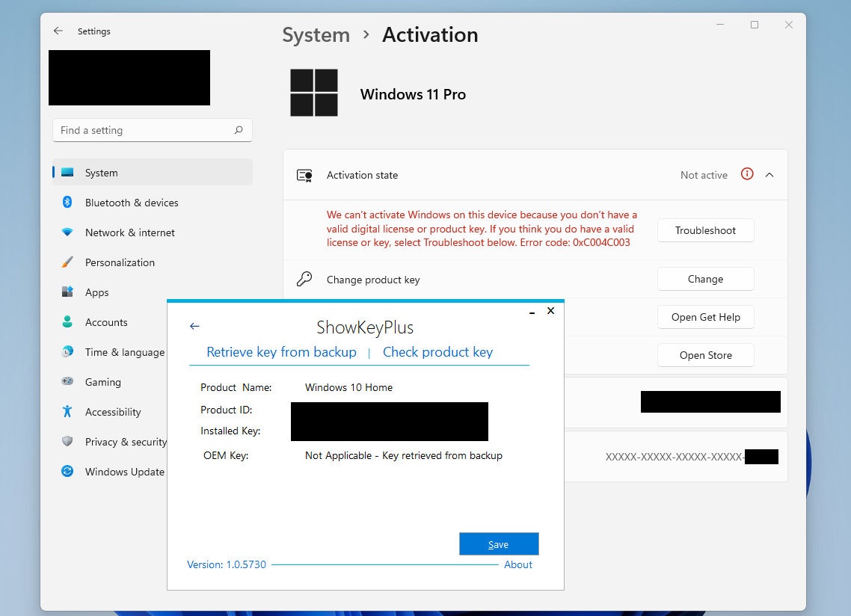Switch to Retrieve key from backup tab

click(x=282, y=352)
